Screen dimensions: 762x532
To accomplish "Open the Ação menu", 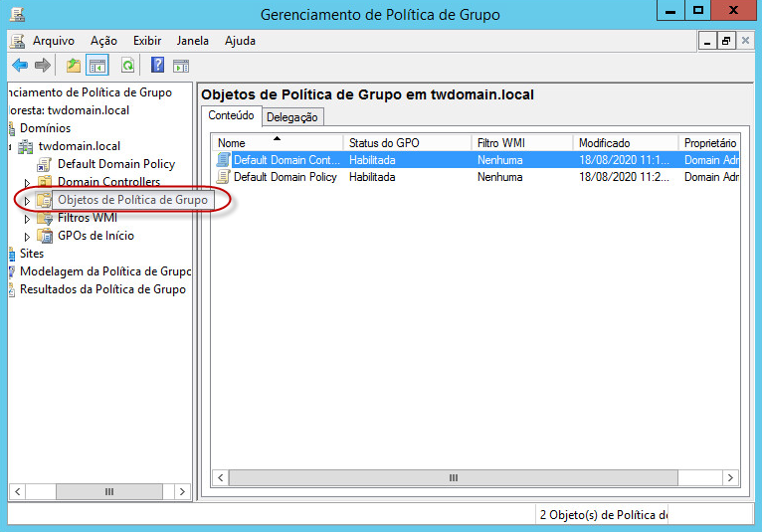I will (x=103, y=41).
